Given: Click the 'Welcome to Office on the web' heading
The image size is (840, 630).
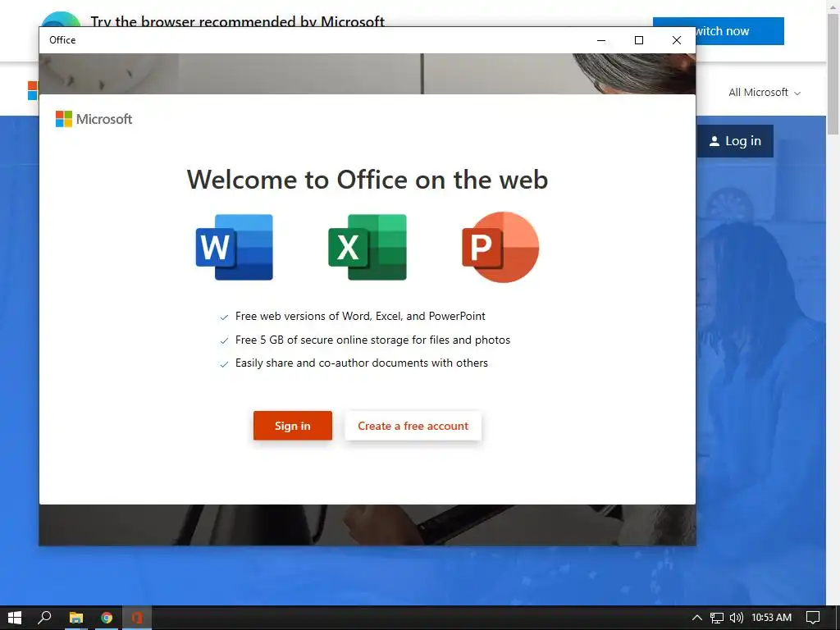Looking at the screenshot, I should coord(367,180).
